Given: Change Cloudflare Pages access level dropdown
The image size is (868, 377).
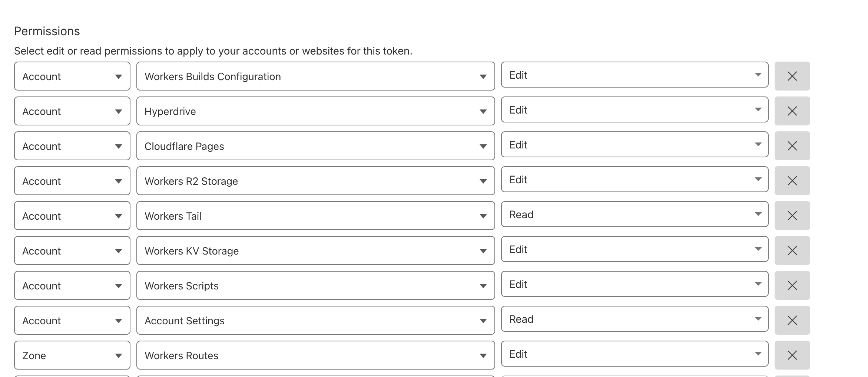Looking at the screenshot, I should [x=634, y=144].
